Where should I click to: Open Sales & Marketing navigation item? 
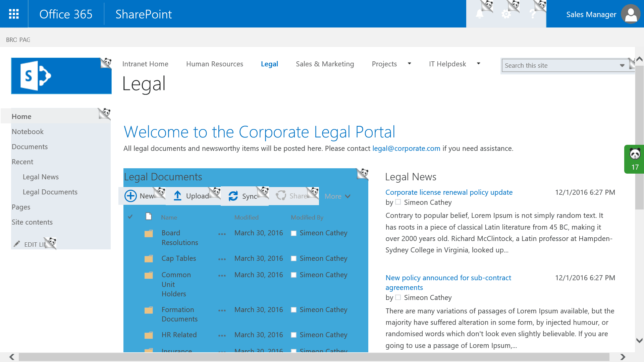pos(325,64)
